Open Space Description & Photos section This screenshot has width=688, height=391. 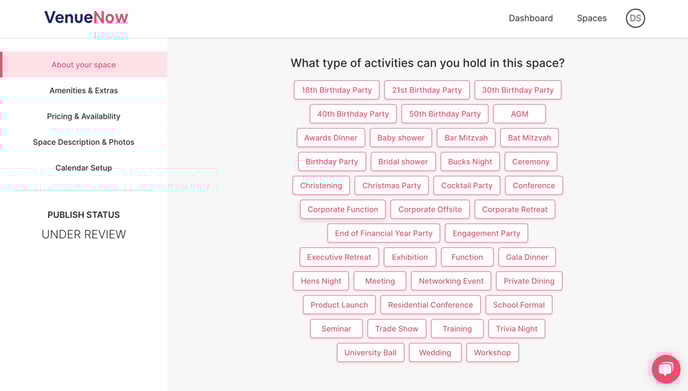[x=84, y=142]
